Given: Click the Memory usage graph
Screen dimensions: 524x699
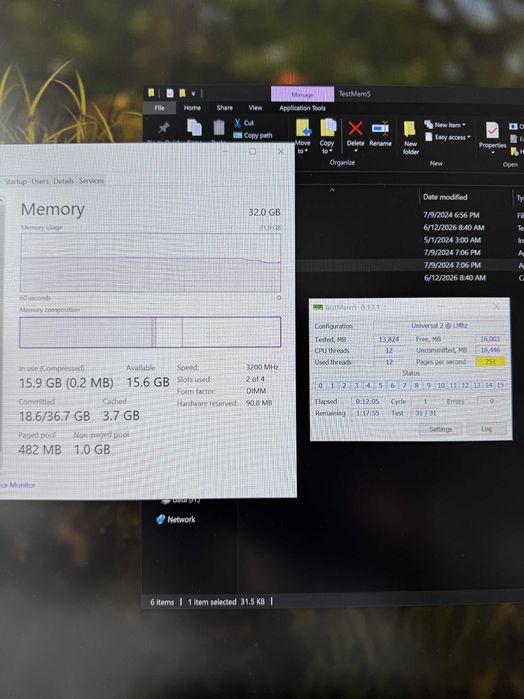Looking at the screenshot, I should tap(150, 263).
